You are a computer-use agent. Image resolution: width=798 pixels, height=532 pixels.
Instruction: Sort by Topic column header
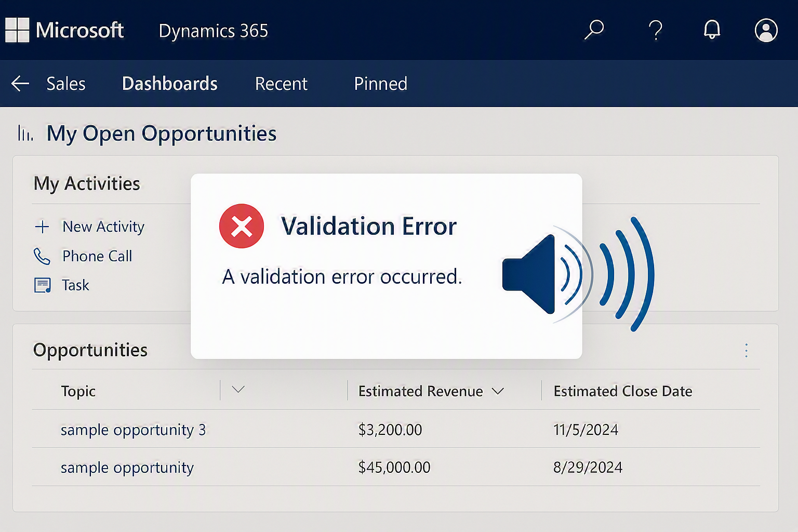point(78,391)
